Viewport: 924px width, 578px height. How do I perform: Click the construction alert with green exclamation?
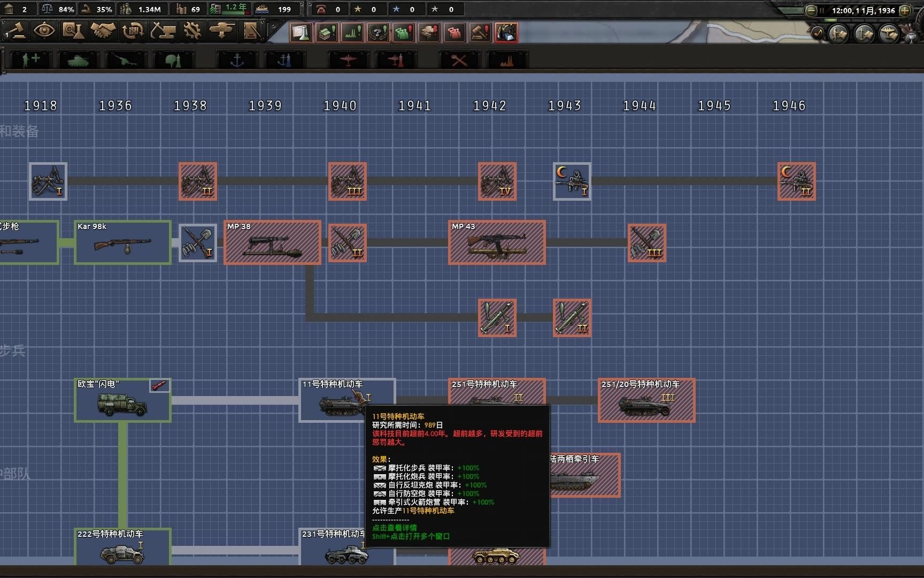click(327, 33)
